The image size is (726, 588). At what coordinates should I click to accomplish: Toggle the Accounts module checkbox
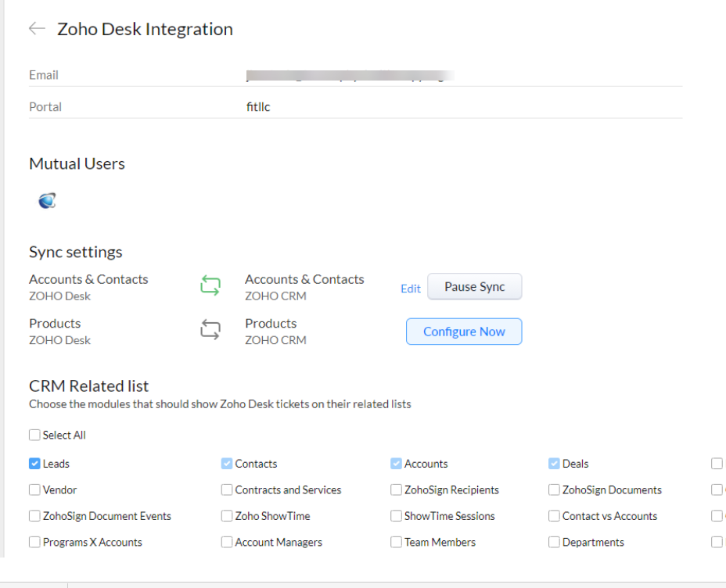click(396, 464)
